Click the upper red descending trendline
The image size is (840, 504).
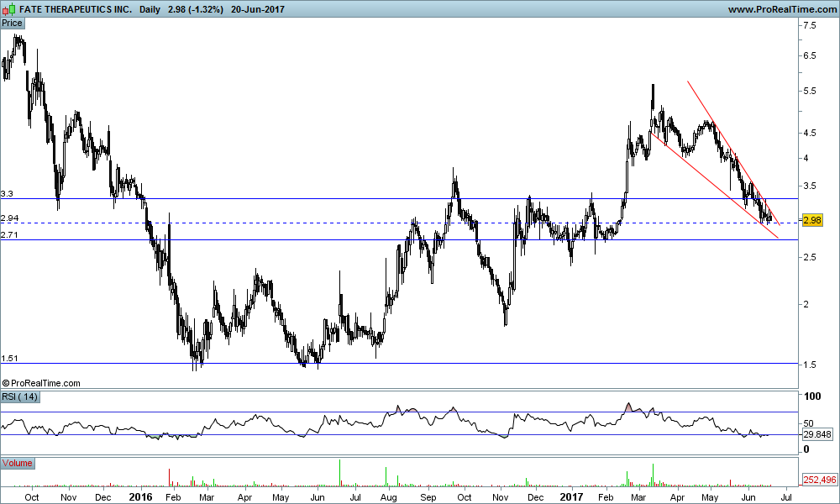pyautogui.click(x=734, y=154)
